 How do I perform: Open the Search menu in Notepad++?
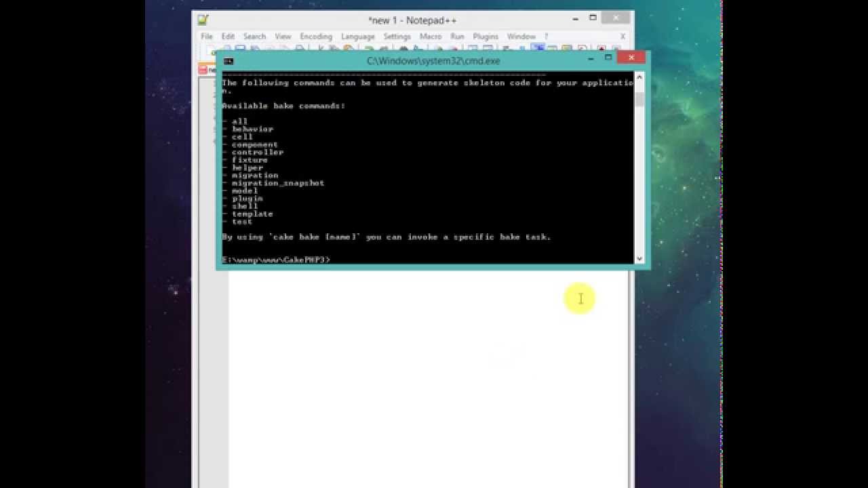[255, 37]
